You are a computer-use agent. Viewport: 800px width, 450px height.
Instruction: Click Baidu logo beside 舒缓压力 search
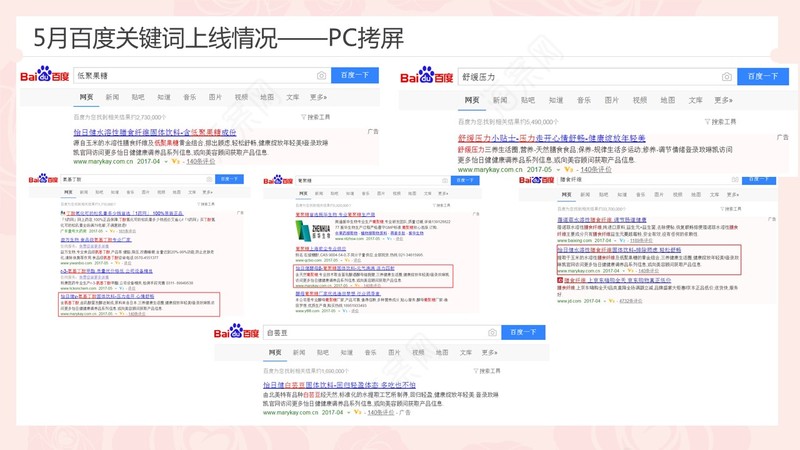tap(427, 76)
